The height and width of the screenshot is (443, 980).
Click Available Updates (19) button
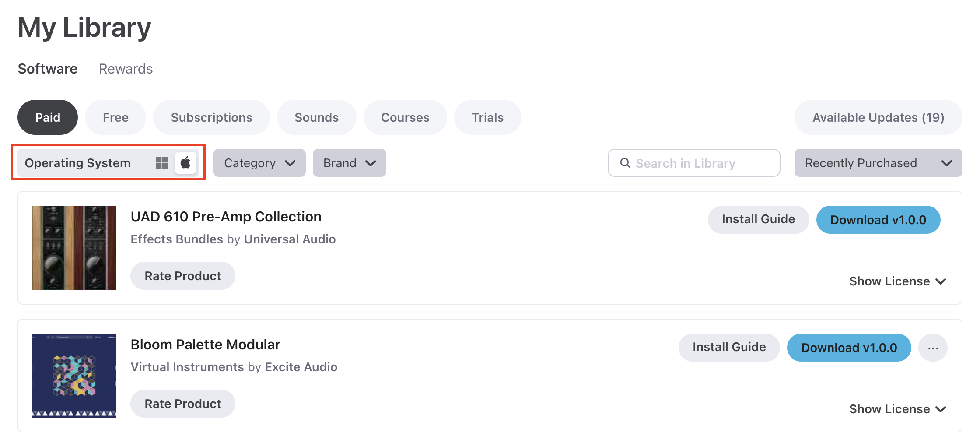878,117
